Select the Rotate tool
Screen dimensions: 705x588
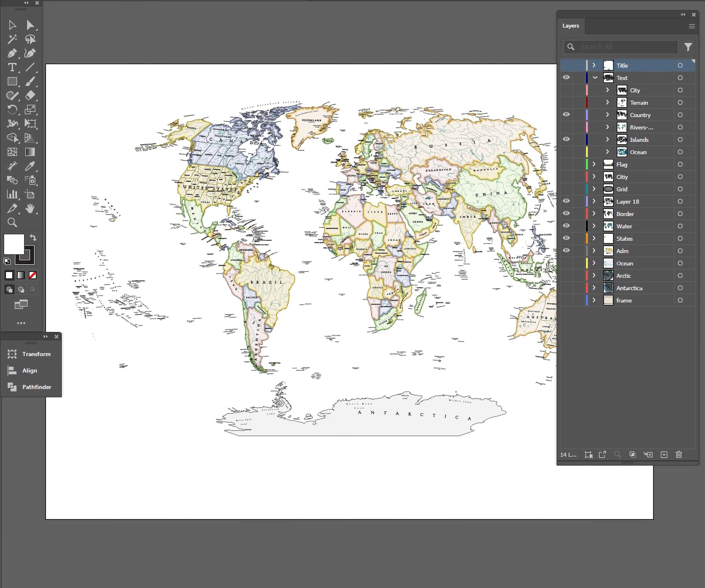12,110
